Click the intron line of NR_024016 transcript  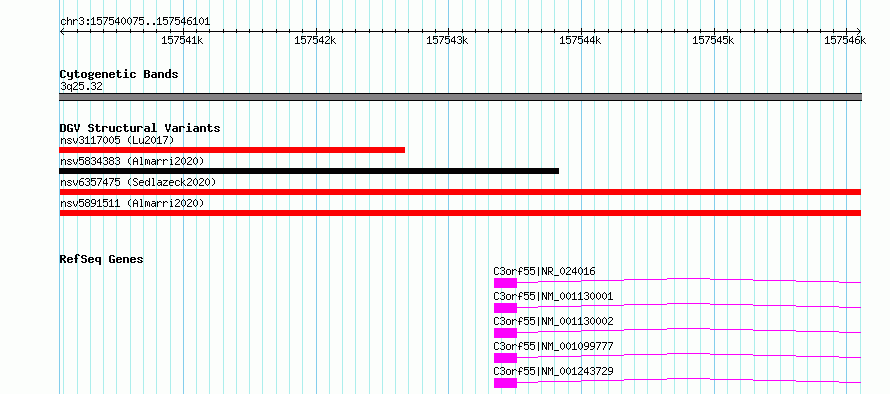point(689,279)
